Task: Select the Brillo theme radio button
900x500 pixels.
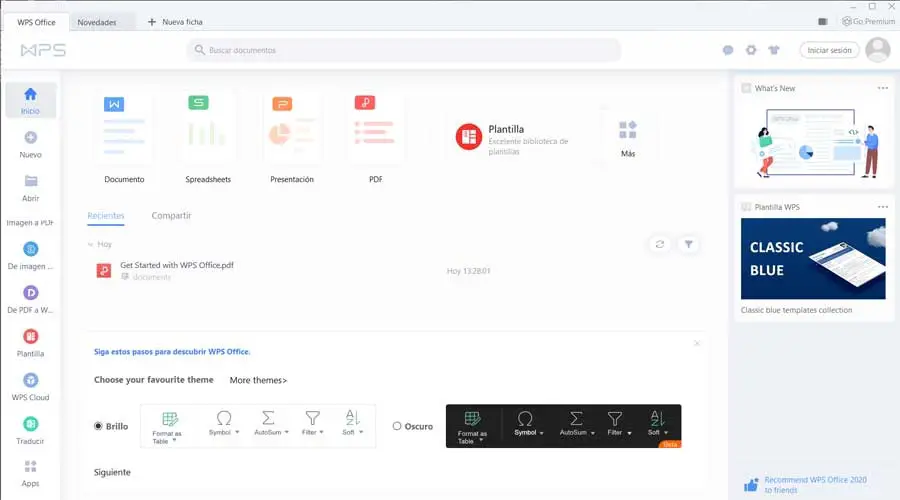Action: click(98, 426)
